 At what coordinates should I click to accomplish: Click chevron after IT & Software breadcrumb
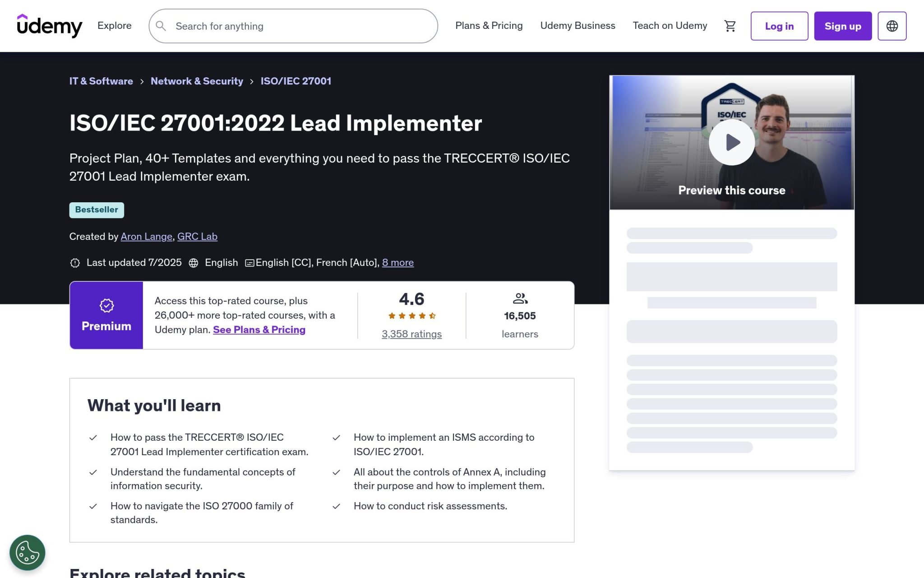(142, 81)
